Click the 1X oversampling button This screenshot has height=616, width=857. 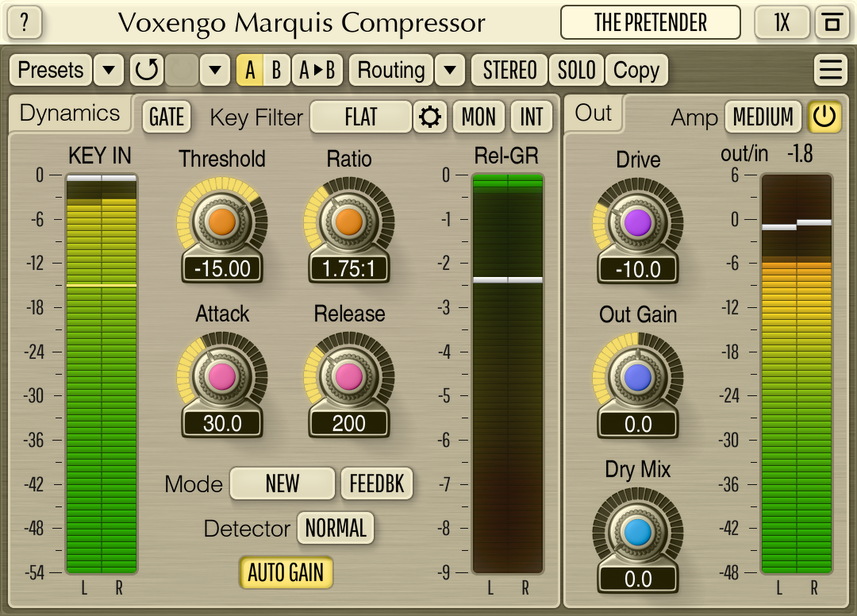coord(781,22)
